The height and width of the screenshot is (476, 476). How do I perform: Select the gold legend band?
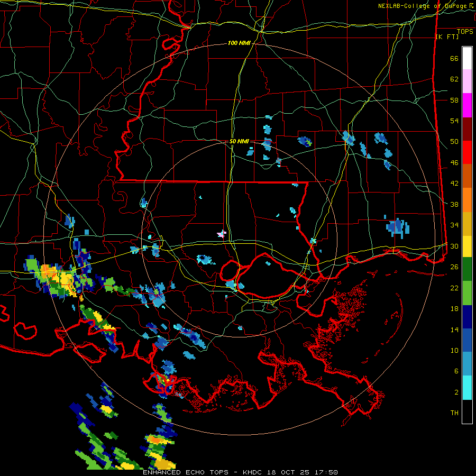click(x=467, y=224)
